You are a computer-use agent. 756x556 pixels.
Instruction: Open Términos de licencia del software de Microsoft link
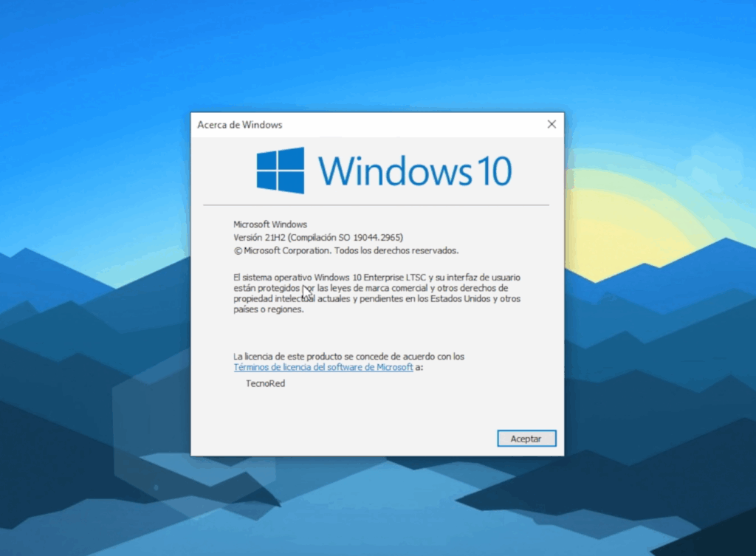click(x=323, y=367)
